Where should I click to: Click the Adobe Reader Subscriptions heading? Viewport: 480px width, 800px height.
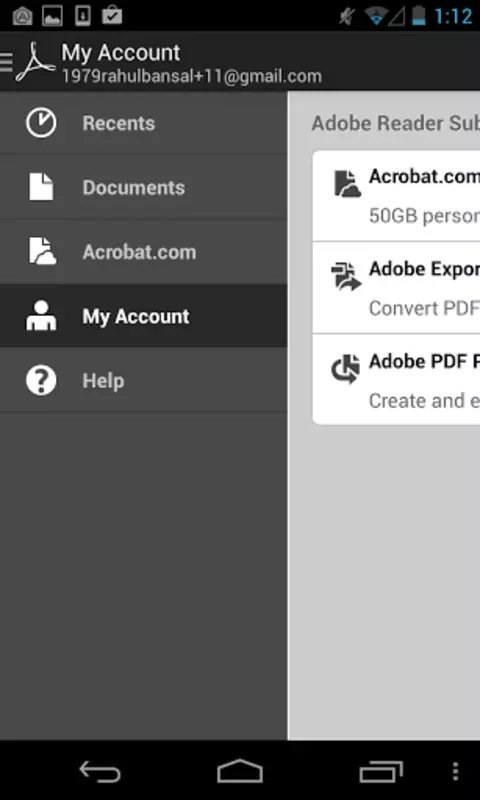(x=395, y=123)
